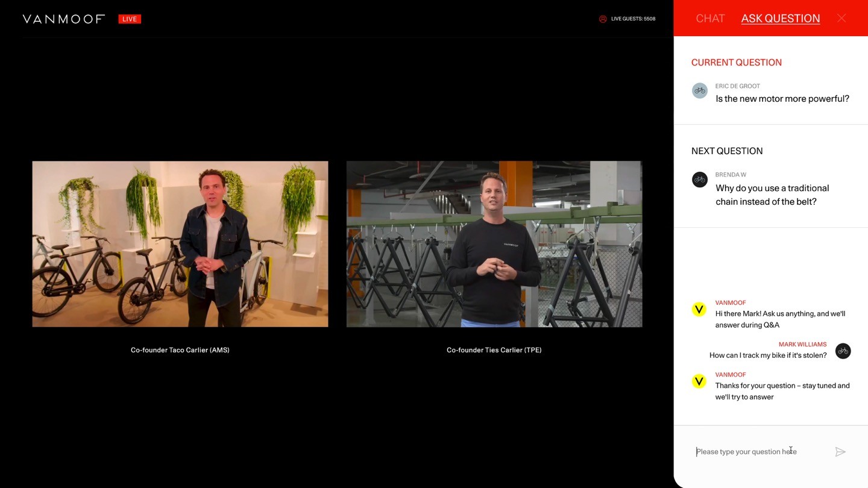Screen dimensions: 868x488
Task: Select the ASK QUESTION tab
Action: coord(781,19)
